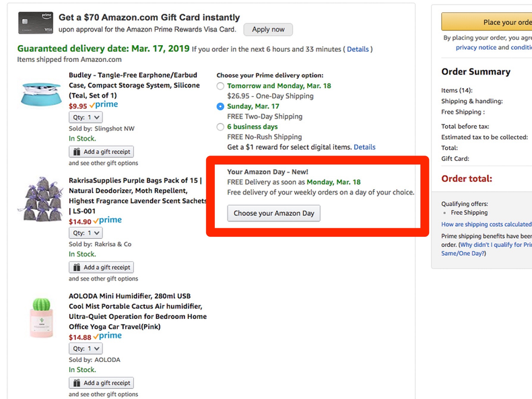
Task: Click the Prime logo beside the $14.90 price
Action: point(107,220)
